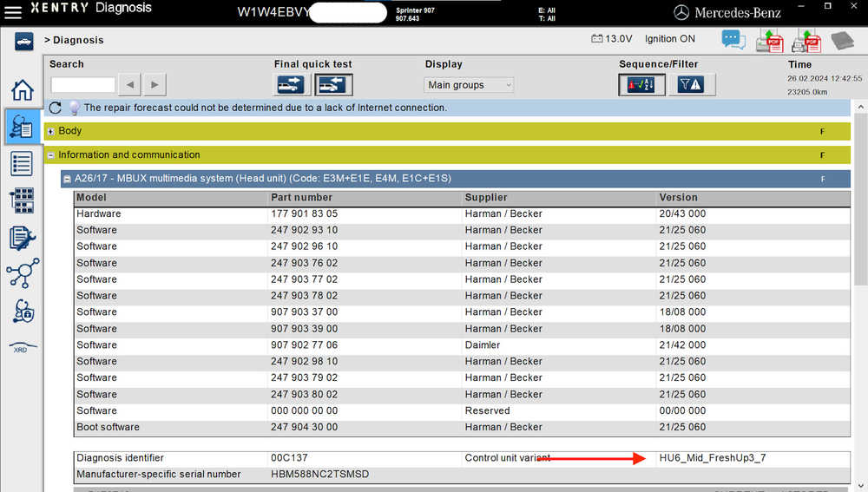Click the Mercedes-Benz logo
This screenshot has width=868, height=492.
coord(727,12)
